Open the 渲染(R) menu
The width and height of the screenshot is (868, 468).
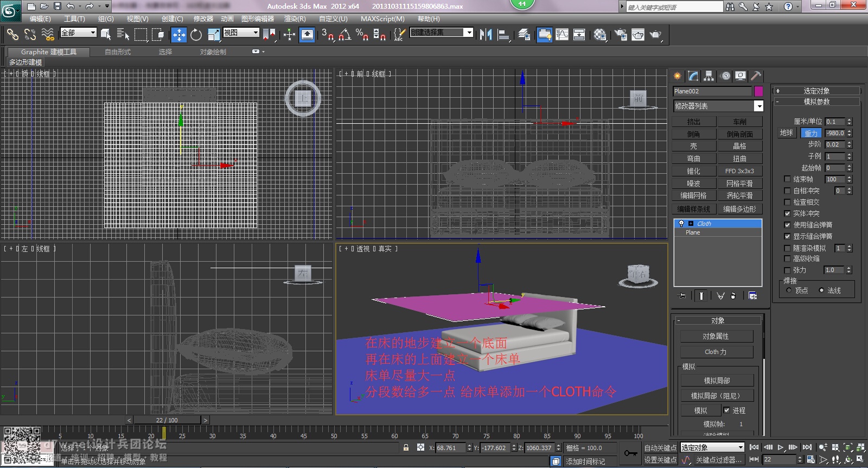295,18
